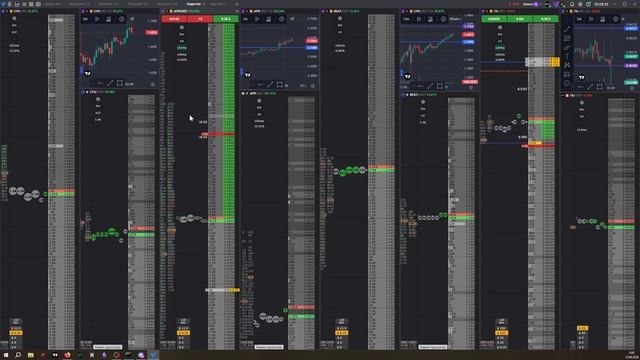Open settings gear of the lower TA order book
The width and height of the screenshot is (640, 360).
[582, 103]
